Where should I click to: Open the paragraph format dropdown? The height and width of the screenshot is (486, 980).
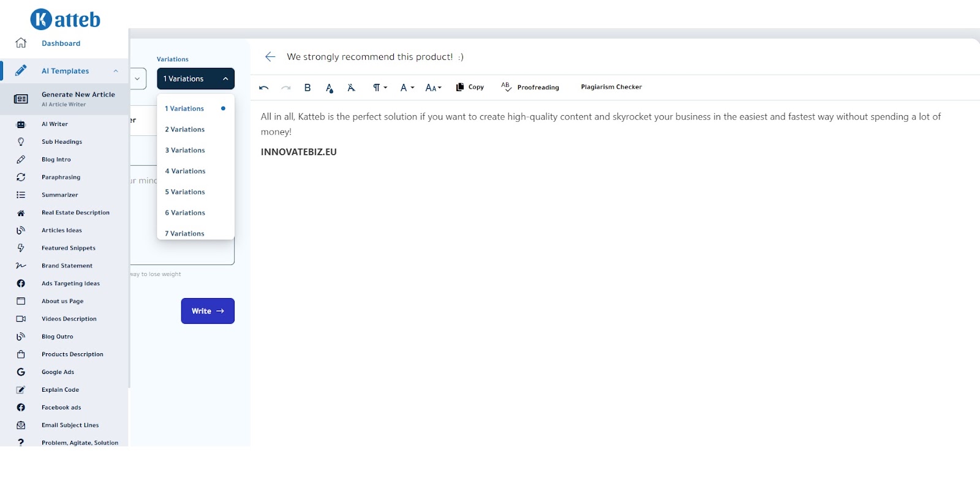pyautogui.click(x=380, y=88)
